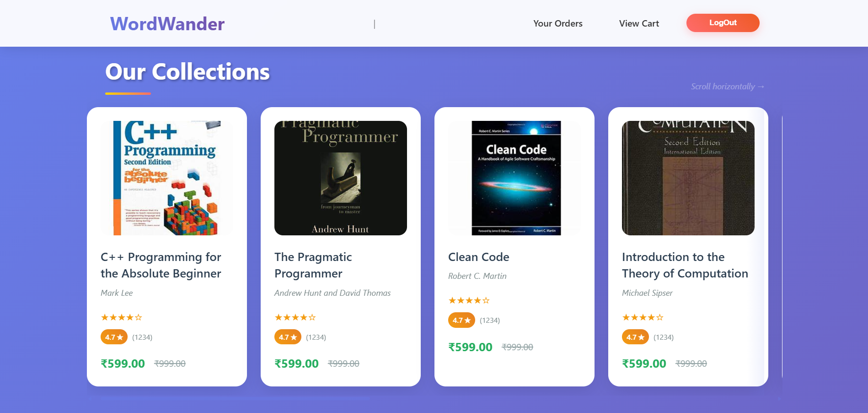Select the Clean Code book cover
The image size is (868, 413).
coord(516,178)
